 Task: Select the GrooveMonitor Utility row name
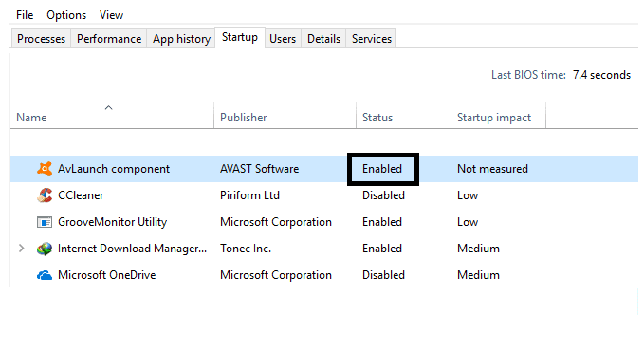tap(112, 222)
